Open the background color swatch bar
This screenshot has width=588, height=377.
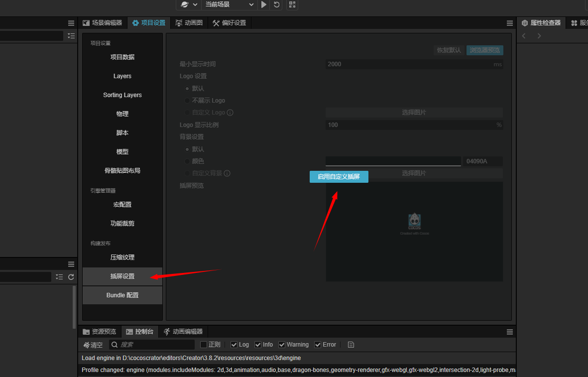[393, 161]
